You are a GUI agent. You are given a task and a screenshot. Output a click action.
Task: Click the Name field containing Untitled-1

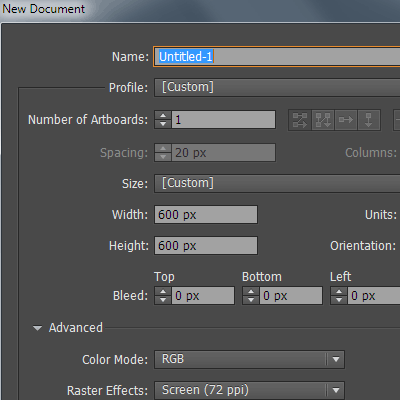[277, 57]
